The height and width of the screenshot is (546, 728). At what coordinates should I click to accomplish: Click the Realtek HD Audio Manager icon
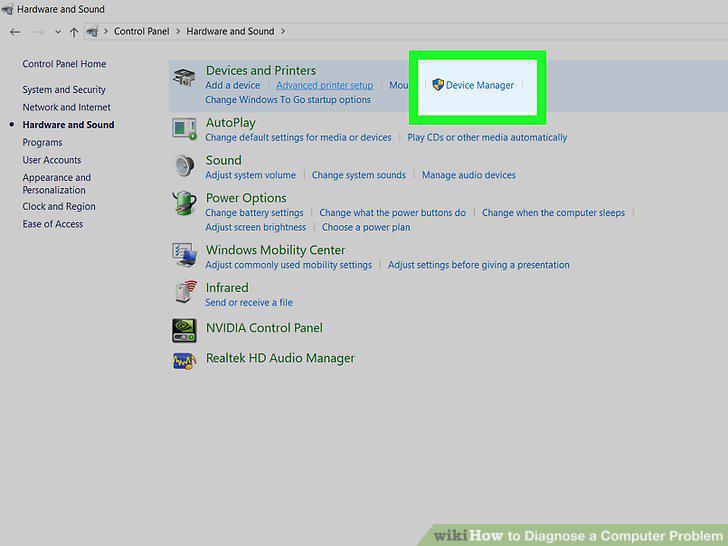click(184, 361)
